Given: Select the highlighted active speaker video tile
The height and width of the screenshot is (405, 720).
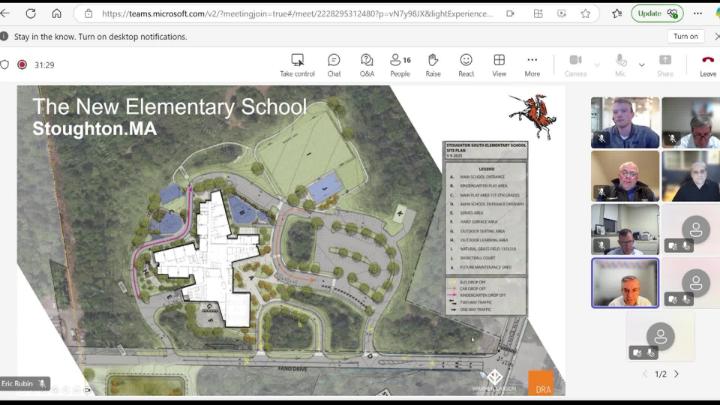Looking at the screenshot, I should click(x=624, y=283).
